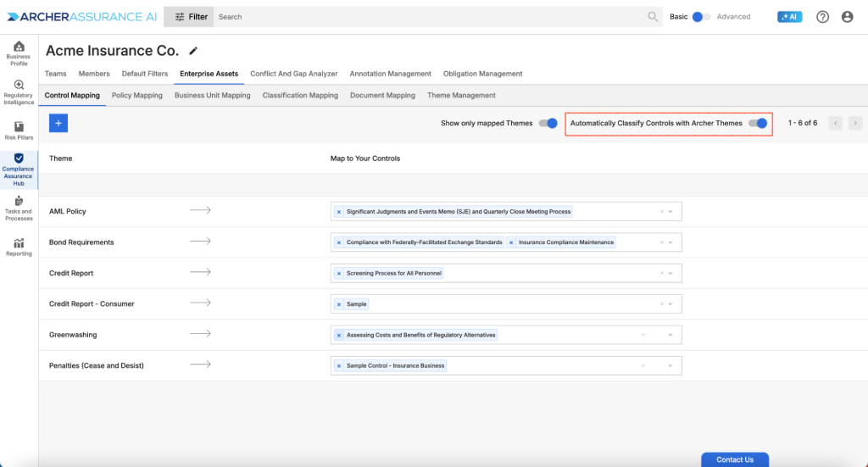
Task: Remove the Sample control chip
Action: click(339, 304)
